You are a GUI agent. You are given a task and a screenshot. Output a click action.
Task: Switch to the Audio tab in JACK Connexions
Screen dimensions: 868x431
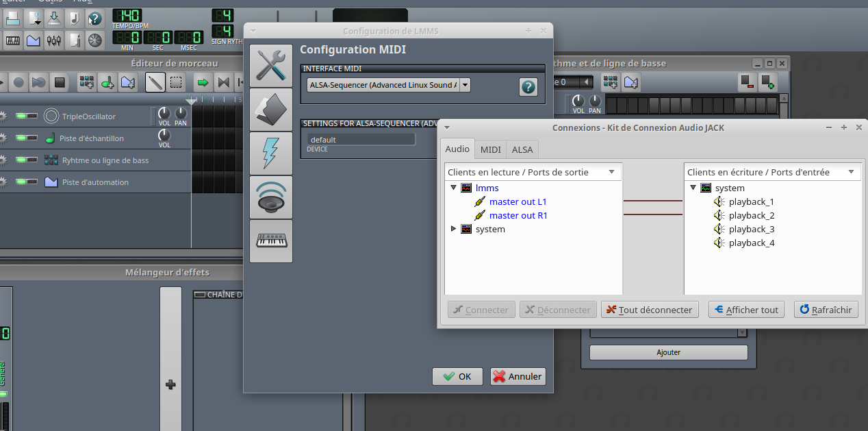457,149
